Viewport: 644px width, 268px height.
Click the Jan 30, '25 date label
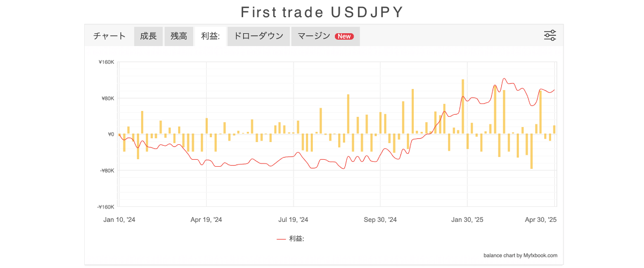467,220
